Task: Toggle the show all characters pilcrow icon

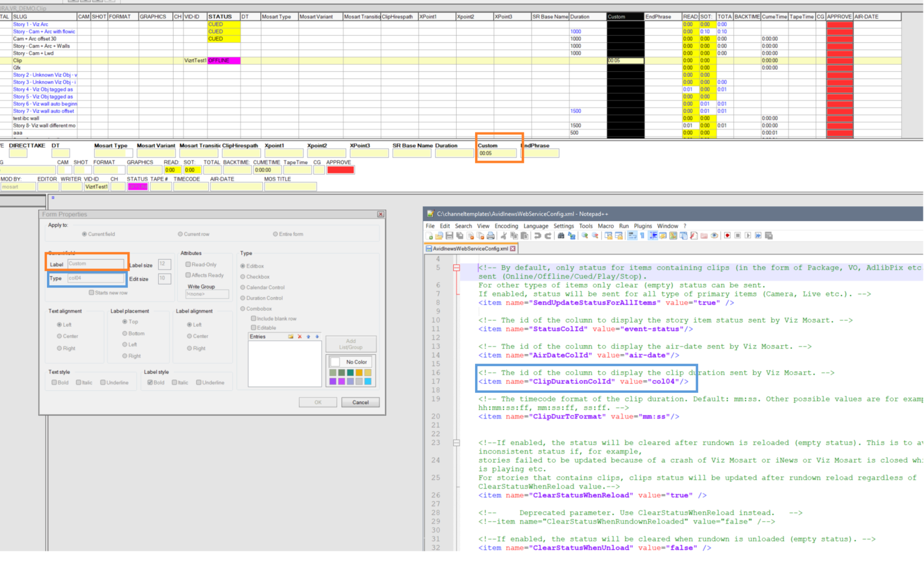Action: click(x=642, y=236)
